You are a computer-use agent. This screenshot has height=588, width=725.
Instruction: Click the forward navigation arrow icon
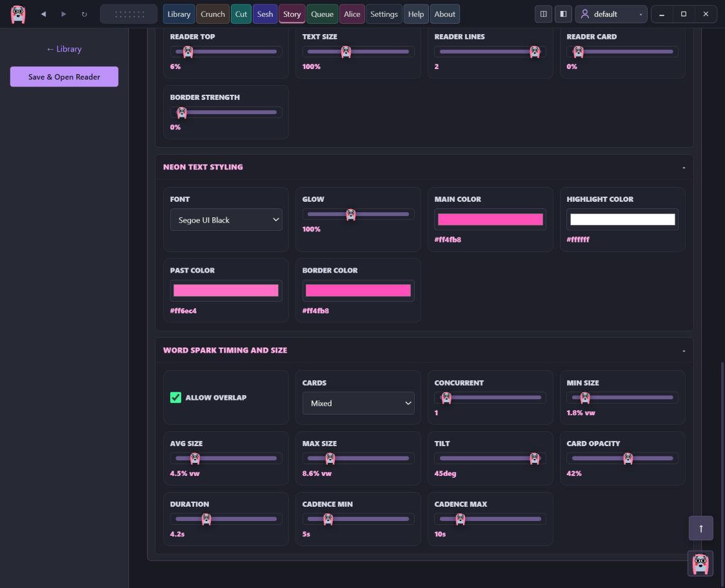[64, 14]
